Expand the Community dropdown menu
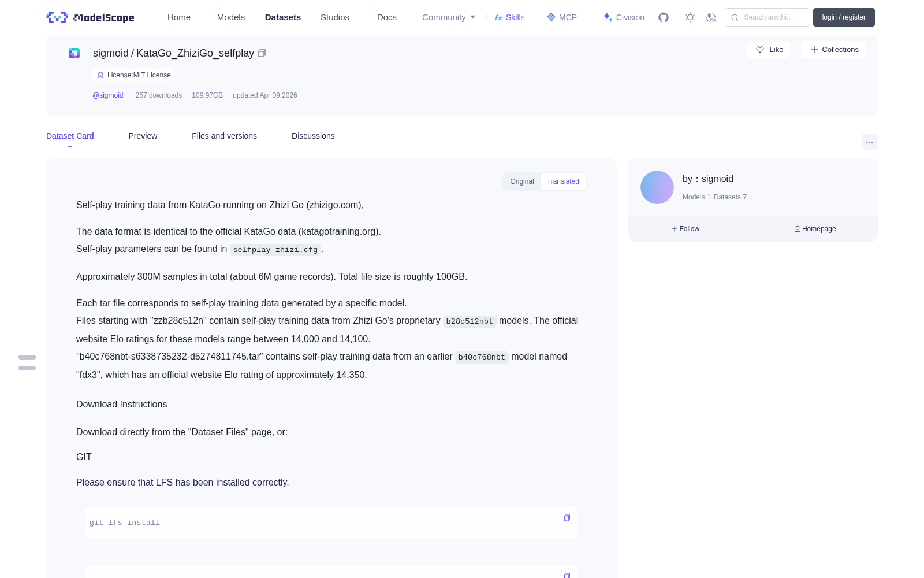 (x=449, y=17)
